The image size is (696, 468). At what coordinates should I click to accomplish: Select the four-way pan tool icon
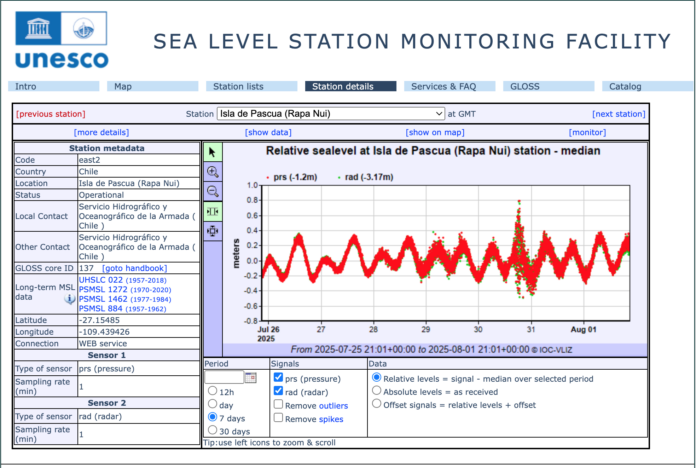point(212,231)
